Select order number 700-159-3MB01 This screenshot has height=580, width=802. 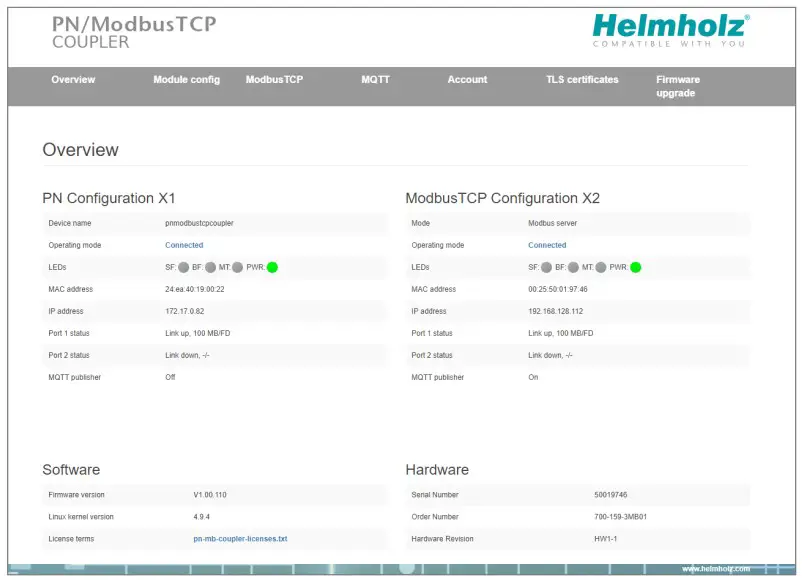pos(620,517)
